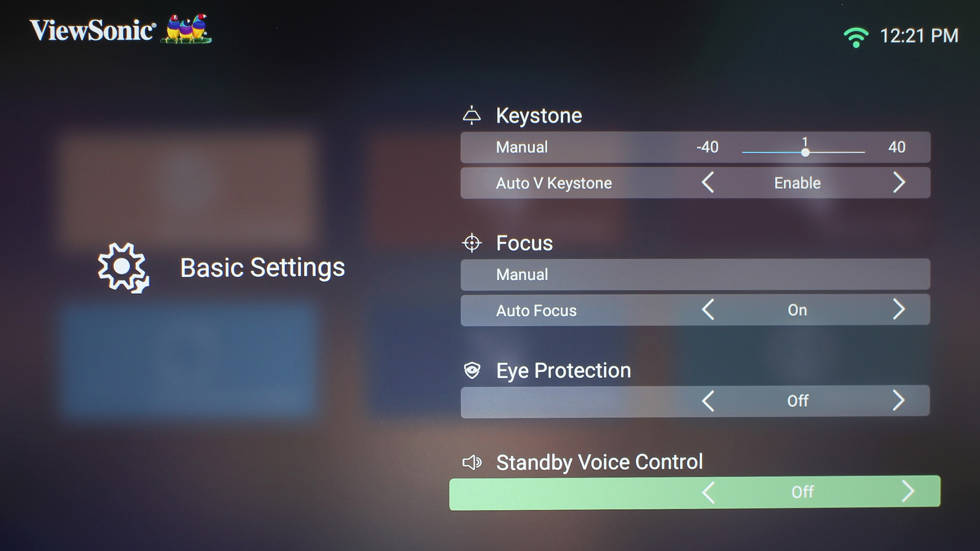
Task: Click the Basic Settings gear icon
Action: click(x=124, y=268)
